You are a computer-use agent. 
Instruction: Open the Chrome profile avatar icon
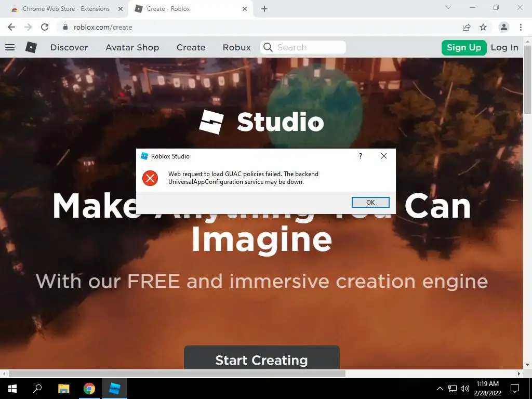click(504, 27)
